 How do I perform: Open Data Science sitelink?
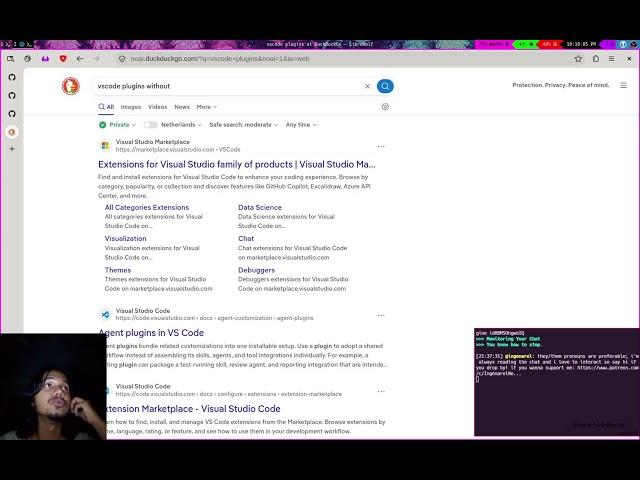pyautogui.click(x=260, y=207)
